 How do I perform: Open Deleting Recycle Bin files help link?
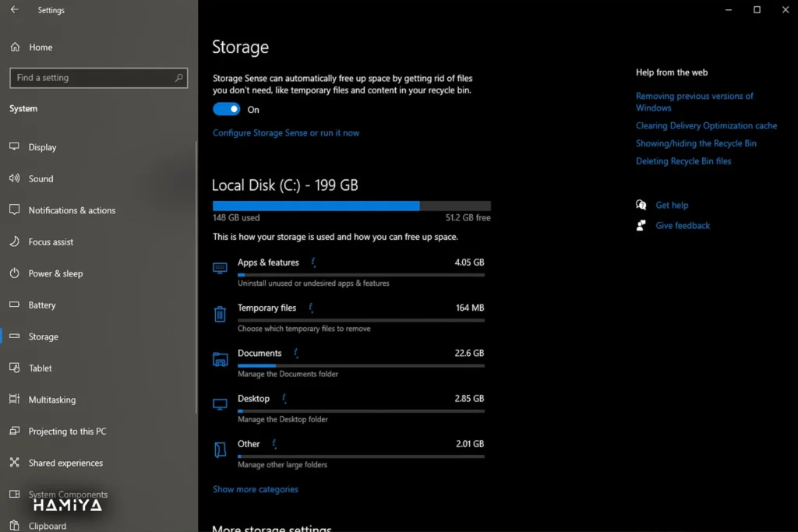tap(683, 161)
